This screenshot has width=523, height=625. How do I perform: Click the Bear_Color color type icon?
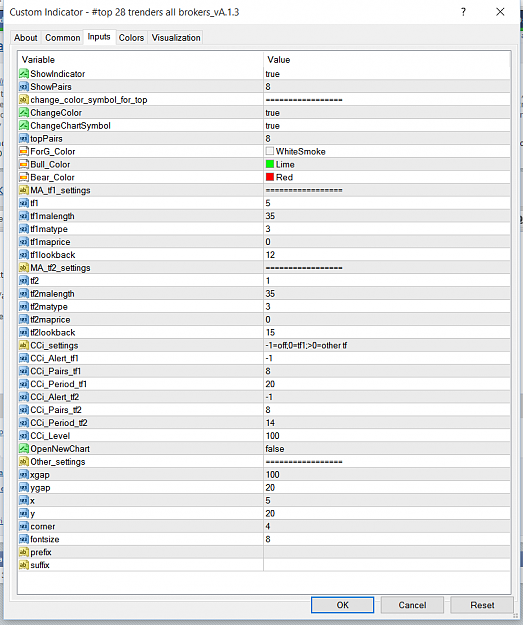(x=24, y=177)
